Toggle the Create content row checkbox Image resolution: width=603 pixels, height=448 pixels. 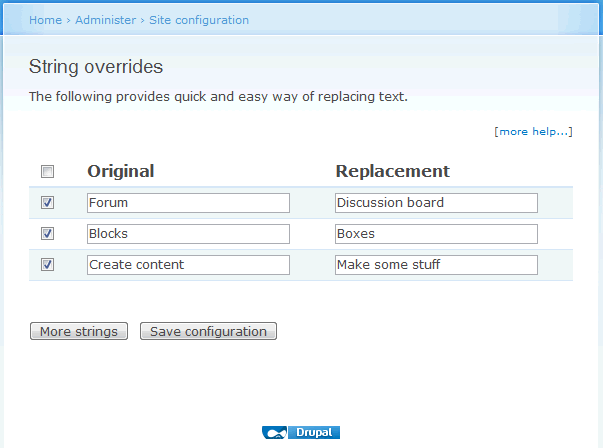[47, 265]
